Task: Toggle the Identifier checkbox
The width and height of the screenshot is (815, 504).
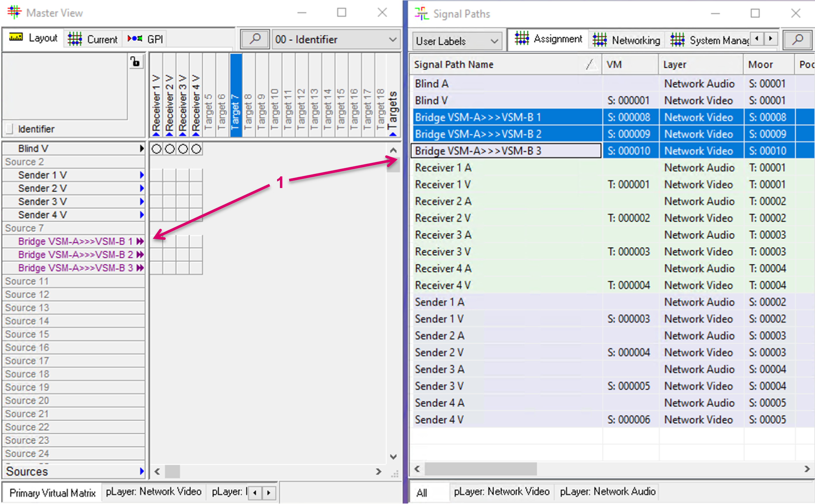Action: tap(10, 129)
